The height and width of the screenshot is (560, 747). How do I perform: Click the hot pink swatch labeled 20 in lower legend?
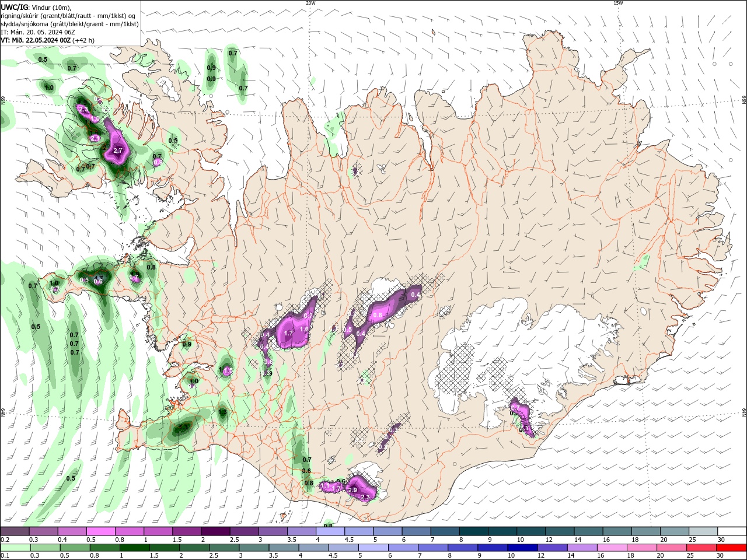tap(672, 548)
